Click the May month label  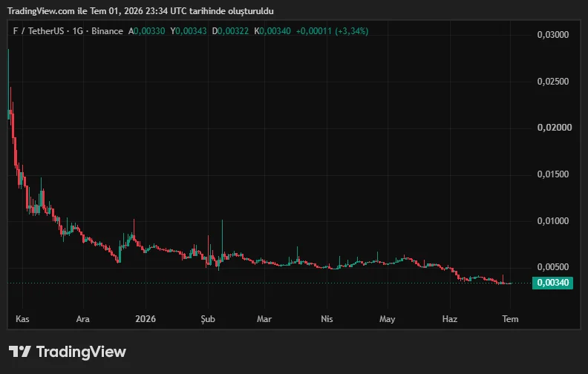pyautogui.click(x=387, y=319)
